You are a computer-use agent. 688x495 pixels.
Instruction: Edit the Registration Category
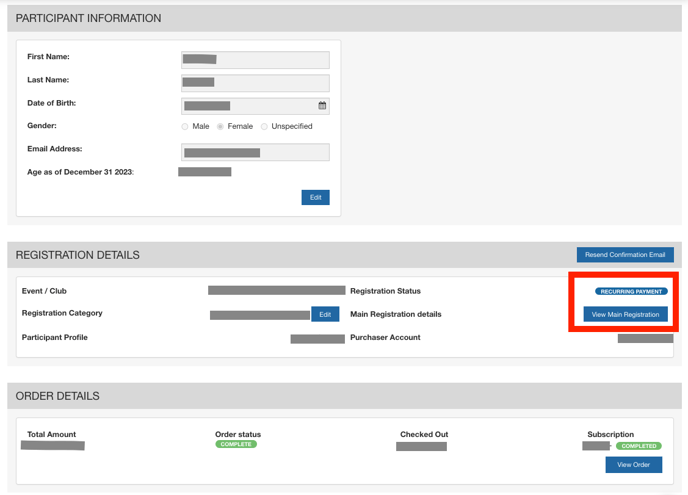(325, 314)
